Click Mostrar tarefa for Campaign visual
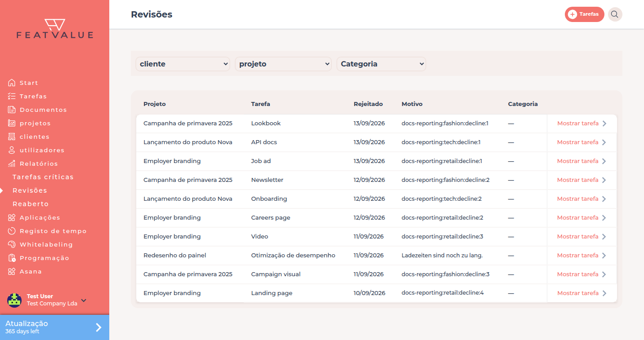The height and width of the screenshot is (340, 644). 578,274
